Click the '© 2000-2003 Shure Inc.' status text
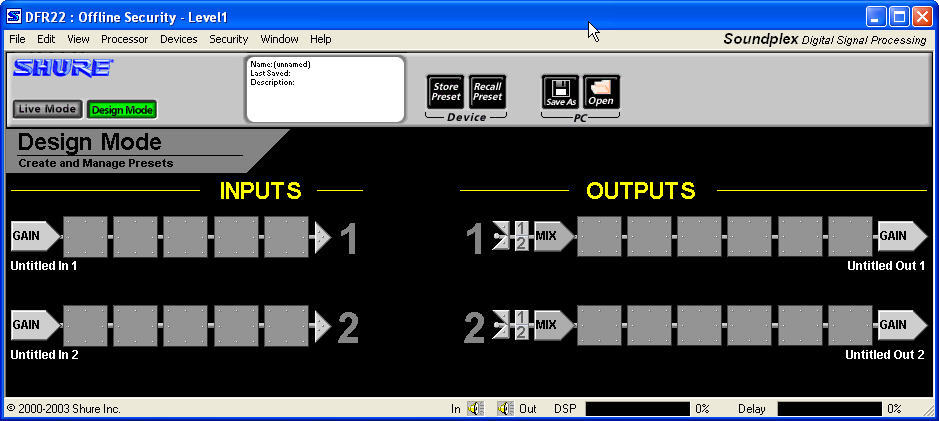 point(63,409)
